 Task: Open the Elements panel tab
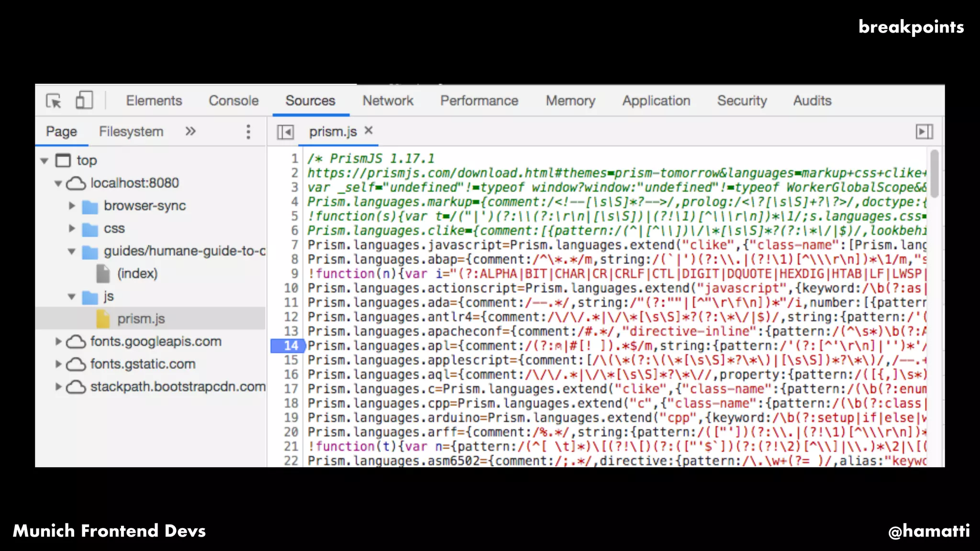tap(154, 100)
